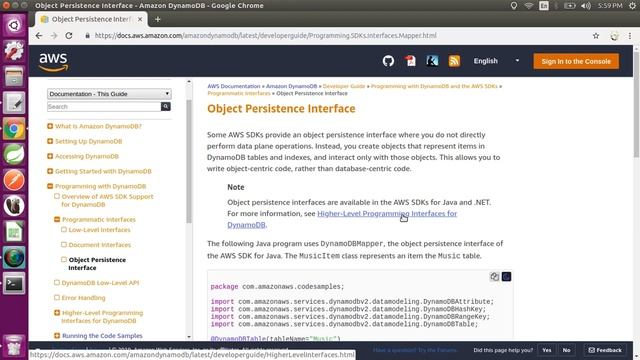Click Programmatic Interfaces breadcrumb
640x360 pixels.
(239, 93)
